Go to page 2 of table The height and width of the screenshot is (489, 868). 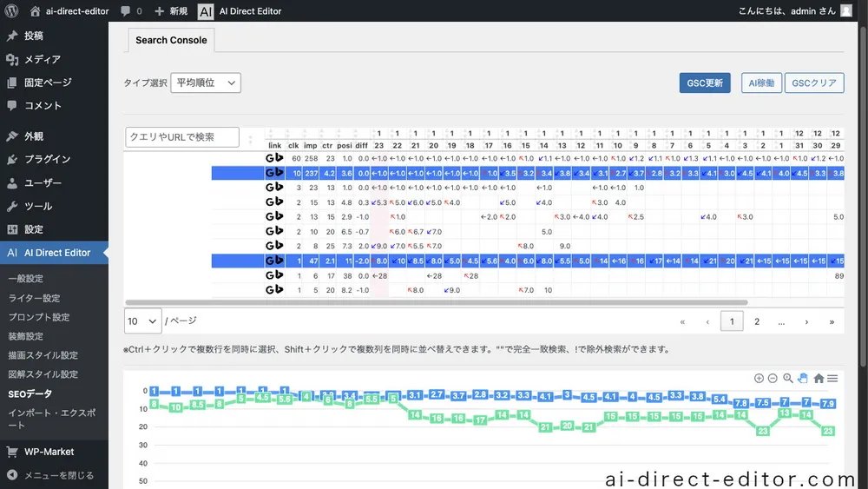click(757, 321)
